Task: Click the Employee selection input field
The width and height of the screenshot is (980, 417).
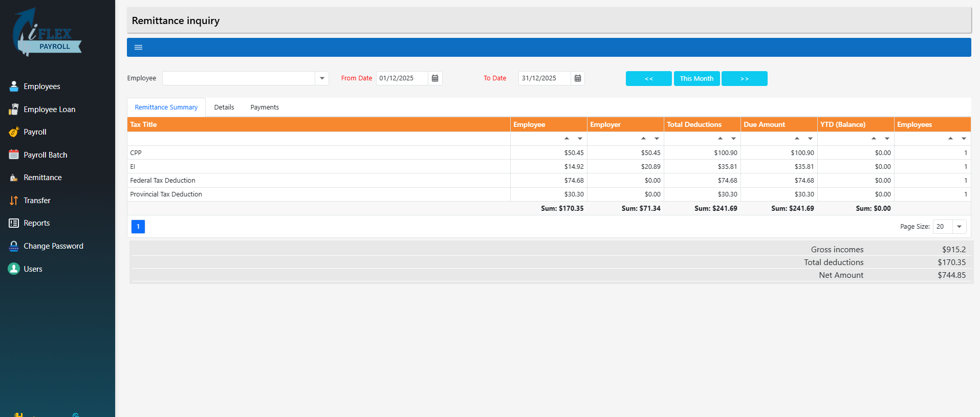Action: pos(239,78)
